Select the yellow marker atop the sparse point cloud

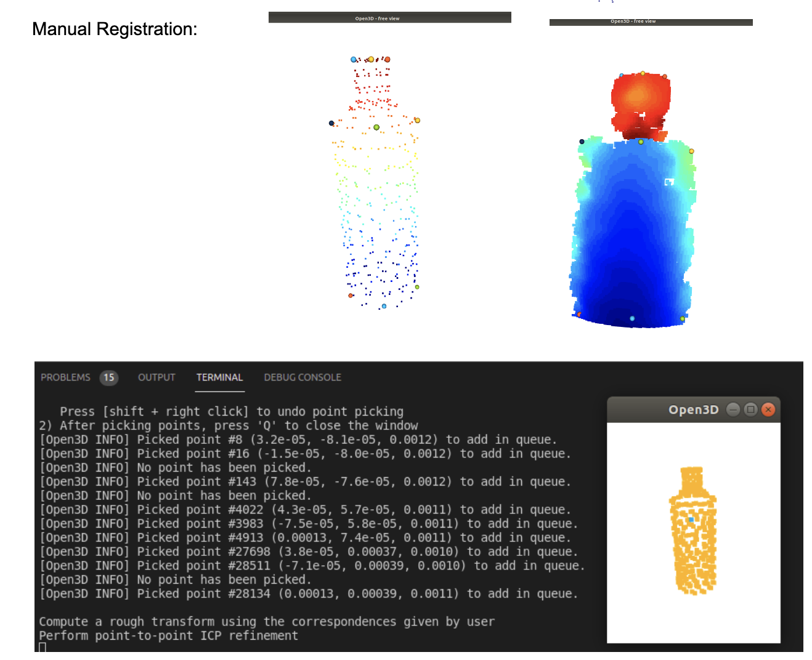tap(371, 58)
